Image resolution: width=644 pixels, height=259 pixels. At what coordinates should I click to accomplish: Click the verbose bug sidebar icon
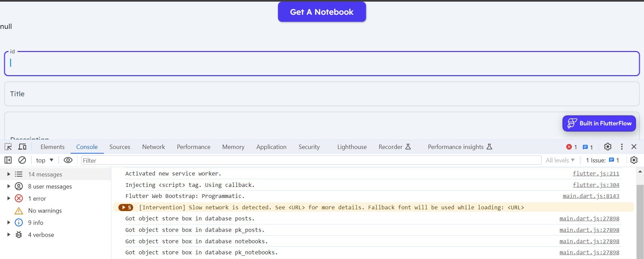19,235
